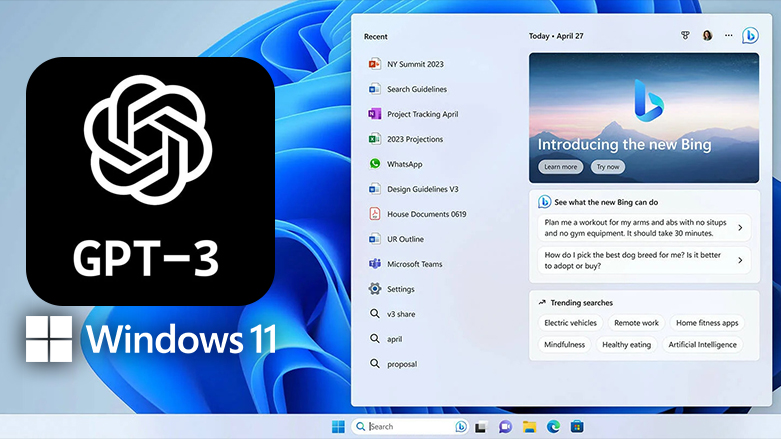781x439 pixels.
Task: Click the Windows Start button on taskbar
Action: [x=338, y=427]
